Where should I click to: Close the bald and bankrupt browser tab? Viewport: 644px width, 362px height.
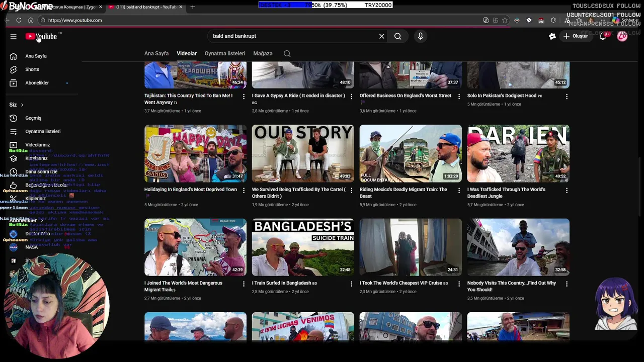pyautogui.click(x=181, y=7)
